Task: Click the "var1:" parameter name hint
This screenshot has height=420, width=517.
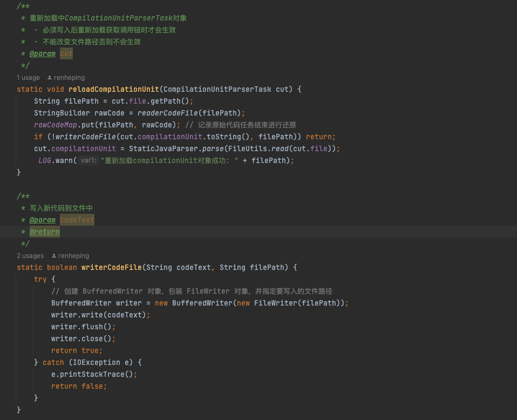Action: (89, 161)
